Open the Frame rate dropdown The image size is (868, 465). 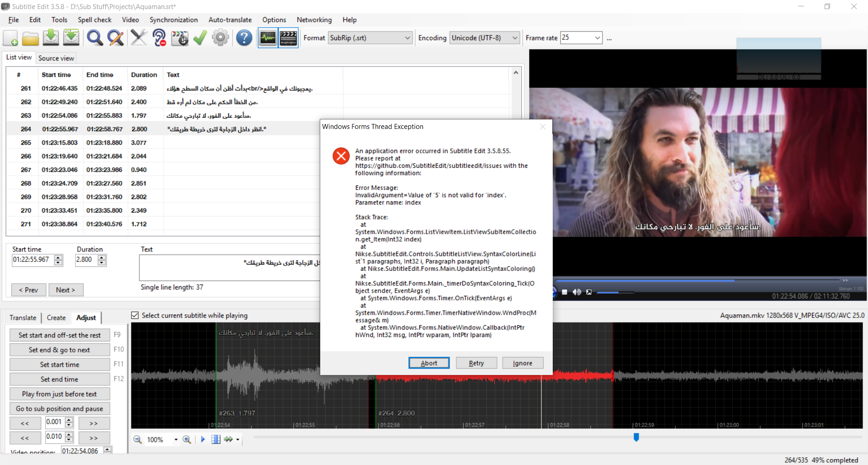click(x=598, y=38)
